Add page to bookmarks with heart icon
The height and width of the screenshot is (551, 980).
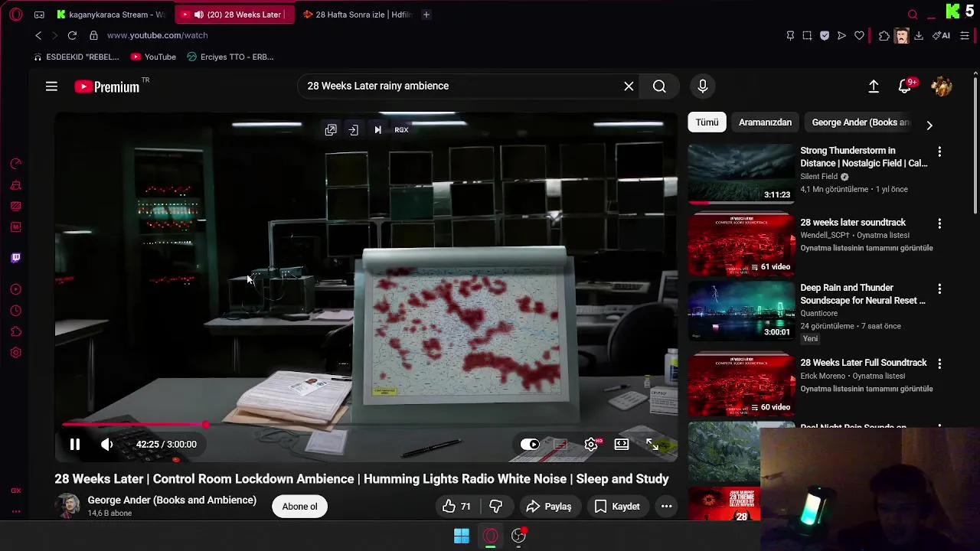point(859,35)
